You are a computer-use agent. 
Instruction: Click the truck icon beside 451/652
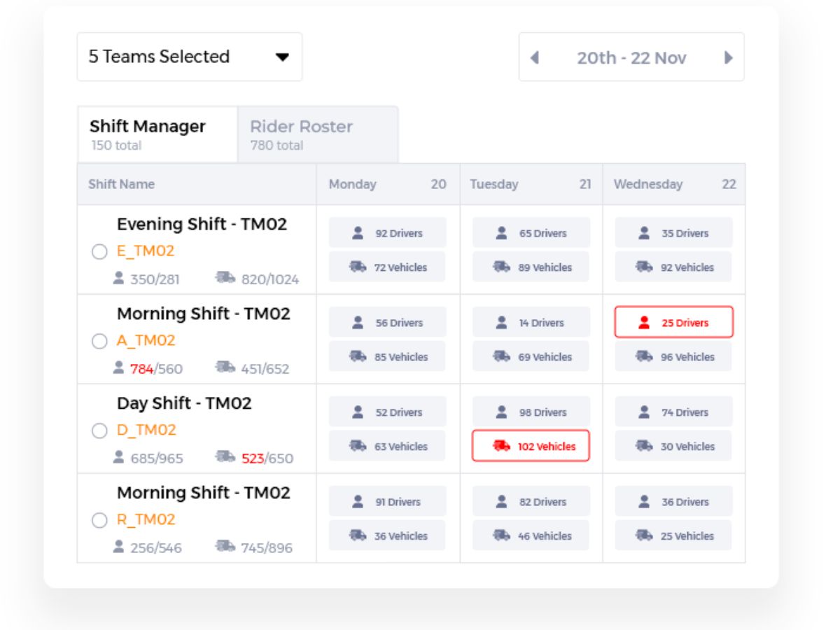225,367
